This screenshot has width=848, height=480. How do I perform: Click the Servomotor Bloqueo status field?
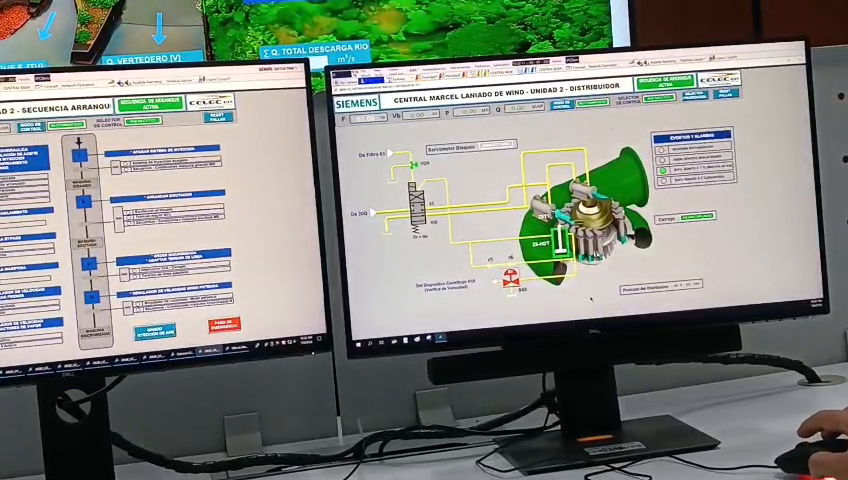pyautogui.click(x=497, y=145)
